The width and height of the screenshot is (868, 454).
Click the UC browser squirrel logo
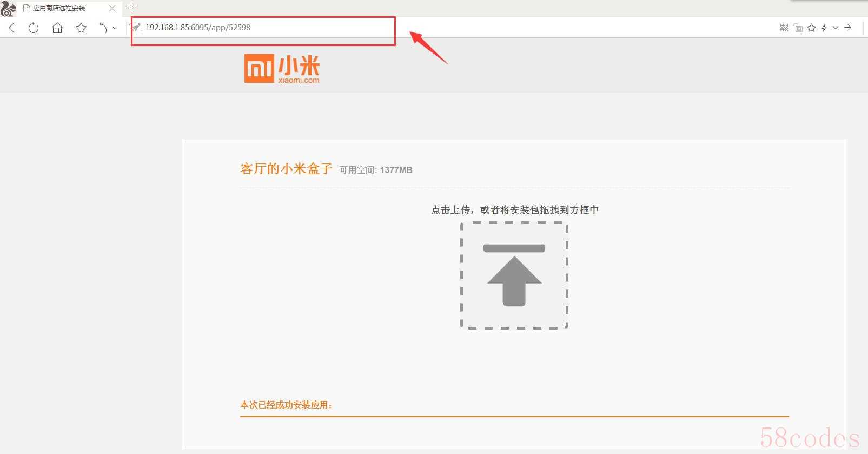tap(8, 8)
